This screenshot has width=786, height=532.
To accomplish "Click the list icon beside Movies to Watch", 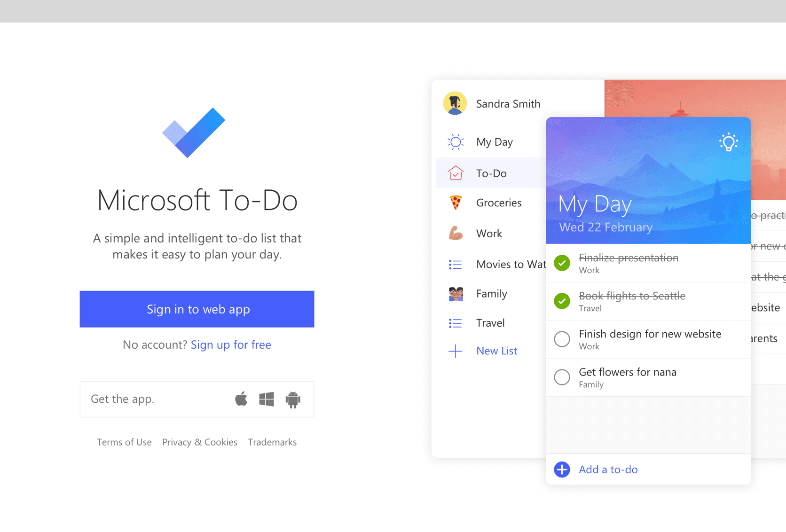I will 455,265.
